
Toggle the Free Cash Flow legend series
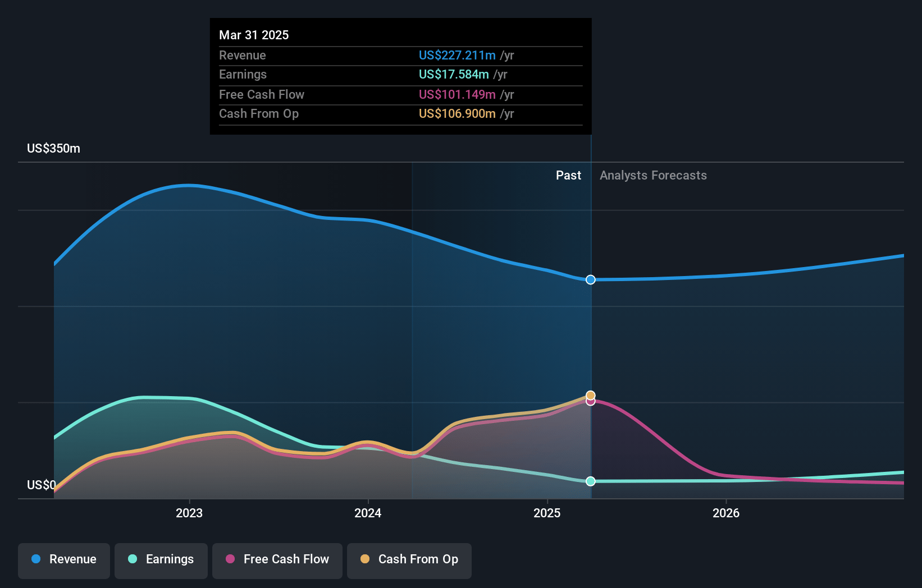[x=277, y=560]
